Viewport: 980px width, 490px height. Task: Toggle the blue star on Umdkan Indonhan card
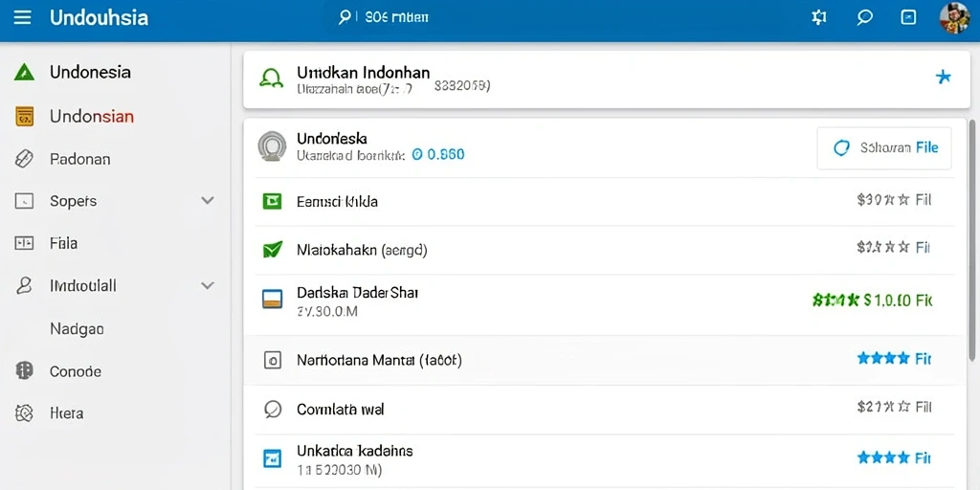point(943,78)
